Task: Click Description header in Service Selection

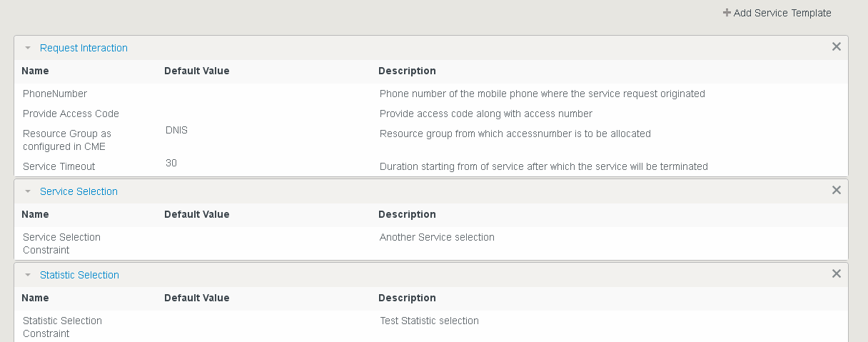Action: (x=407, y=214)
